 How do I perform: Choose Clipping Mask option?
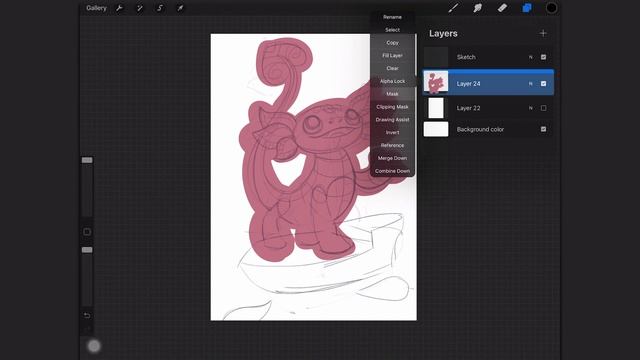tap(392, 107)
